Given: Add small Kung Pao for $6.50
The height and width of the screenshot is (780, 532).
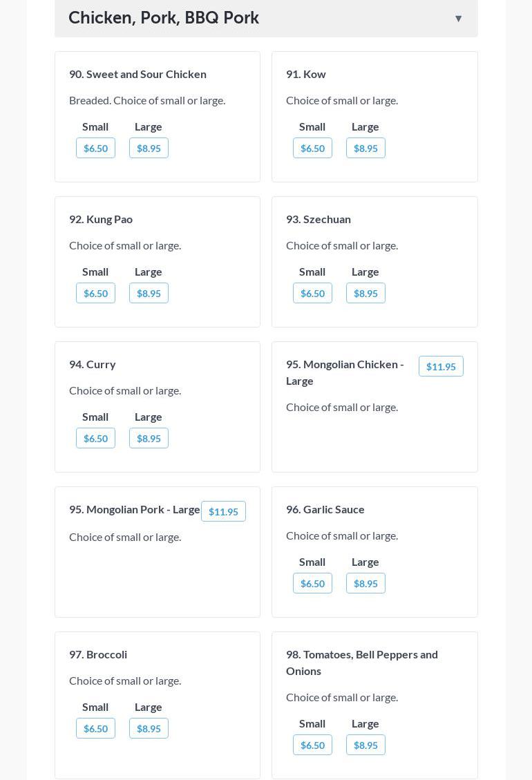Looking at the screenshot, I should click(95, 293).
